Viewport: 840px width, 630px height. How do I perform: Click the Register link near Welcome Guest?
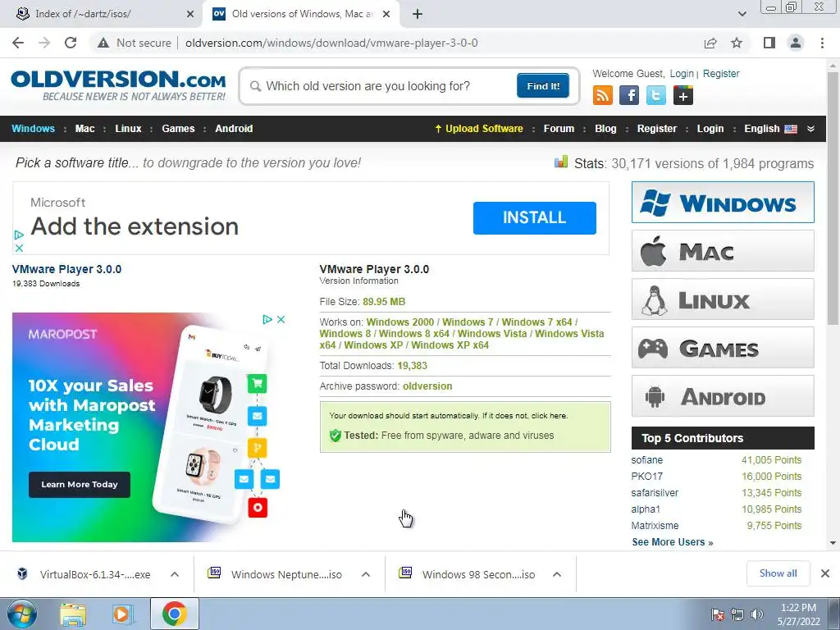click(721, 73)
